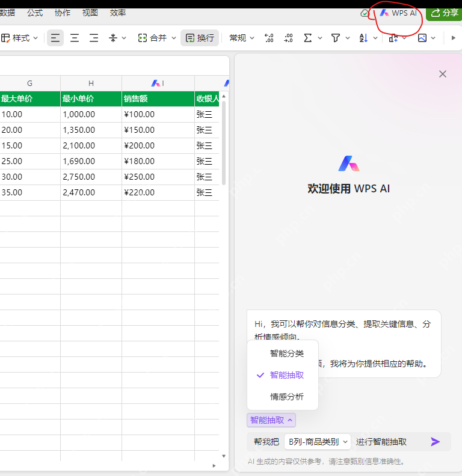Viewport: 462px width, 476px height.
Task: Expand the filter dropdown arrow
Action: 348,38
